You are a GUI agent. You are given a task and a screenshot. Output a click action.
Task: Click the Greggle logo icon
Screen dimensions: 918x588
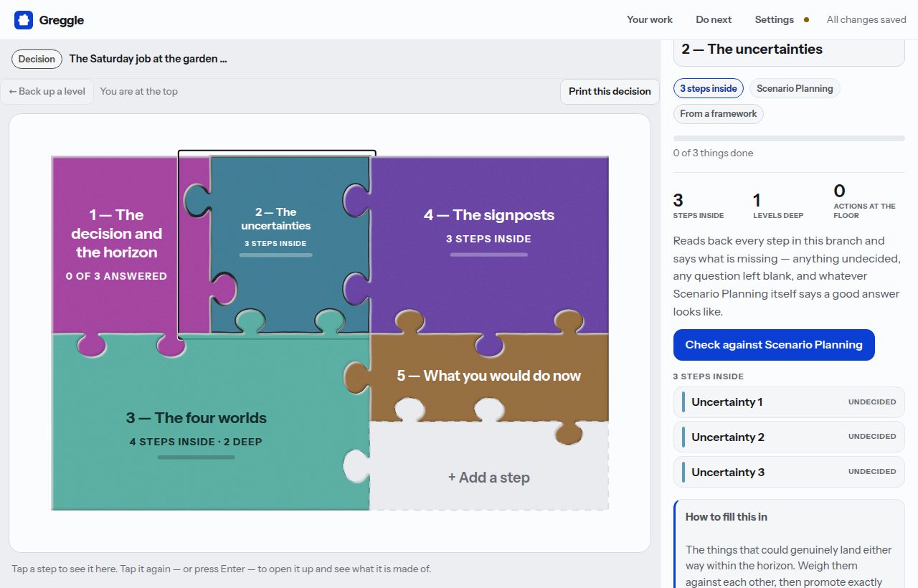pos(24,20)
